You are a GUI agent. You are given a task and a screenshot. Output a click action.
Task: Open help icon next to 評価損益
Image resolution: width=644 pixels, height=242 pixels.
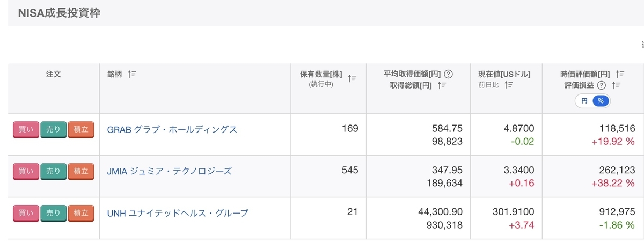point(602,85)
